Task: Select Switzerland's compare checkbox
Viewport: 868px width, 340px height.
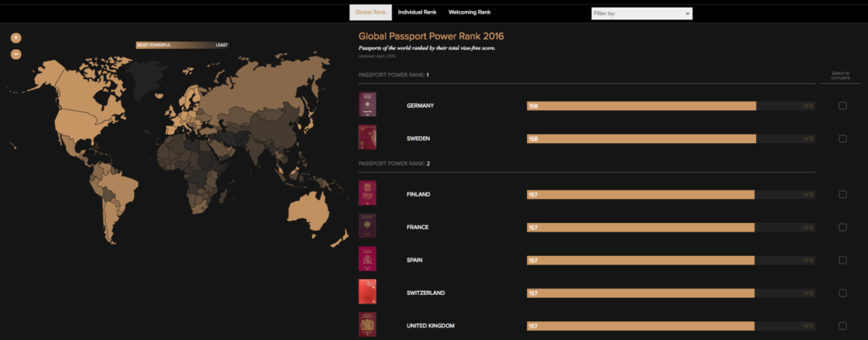Action: click(x=843, y=293)
